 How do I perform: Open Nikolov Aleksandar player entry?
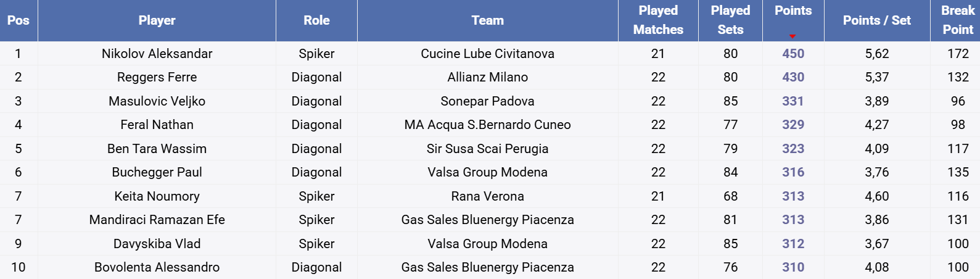[x=157, y=54]
